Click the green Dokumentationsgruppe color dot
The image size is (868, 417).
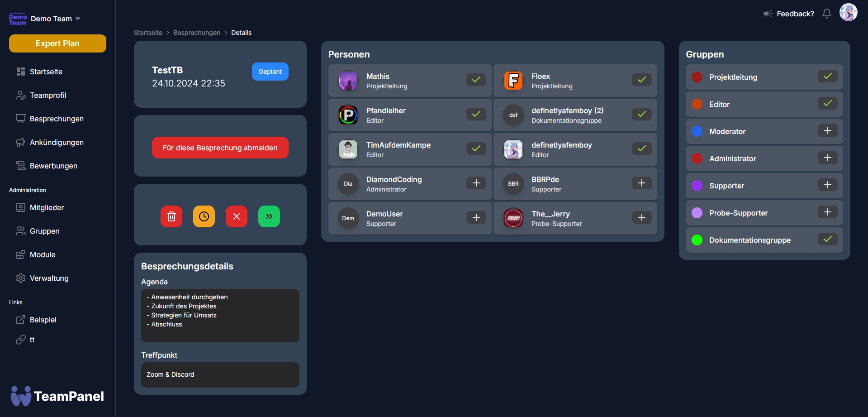pyautogui.click(x=697, y=240)
